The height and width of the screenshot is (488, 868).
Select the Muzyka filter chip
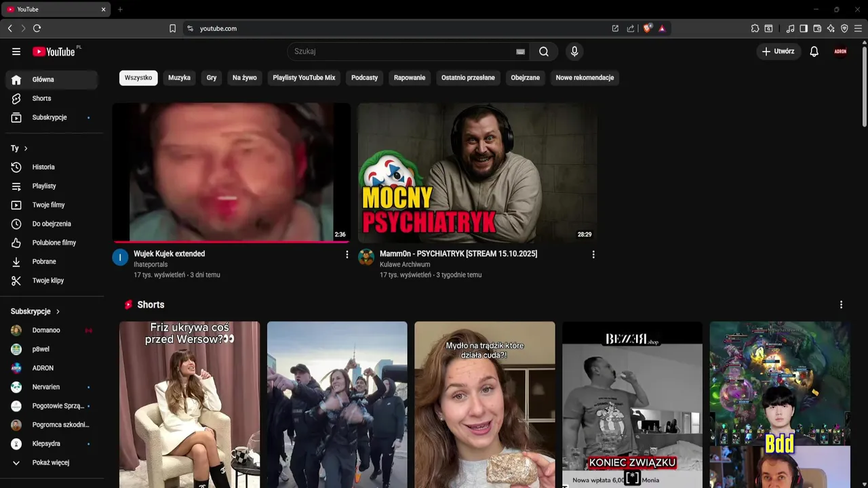tap(179, 78)
